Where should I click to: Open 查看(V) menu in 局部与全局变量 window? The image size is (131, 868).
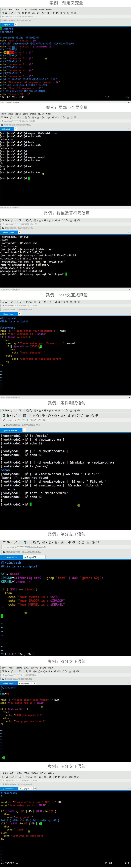point(18,114)
